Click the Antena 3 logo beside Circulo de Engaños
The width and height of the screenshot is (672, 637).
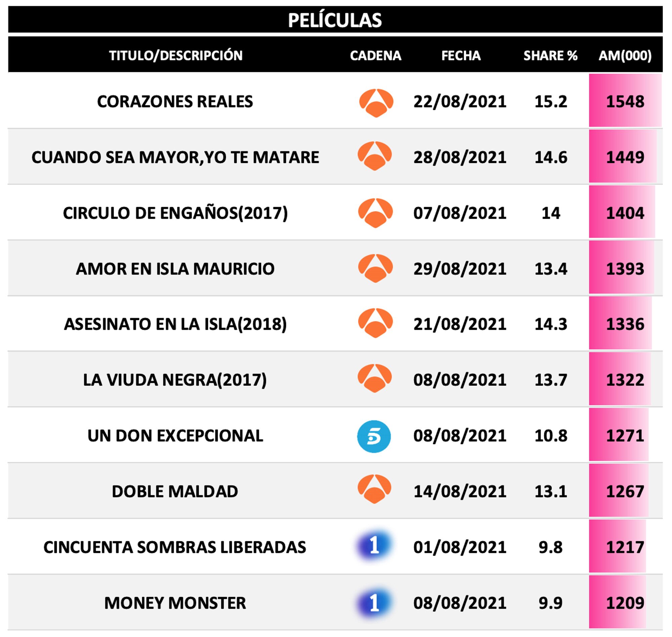[375, 213]
